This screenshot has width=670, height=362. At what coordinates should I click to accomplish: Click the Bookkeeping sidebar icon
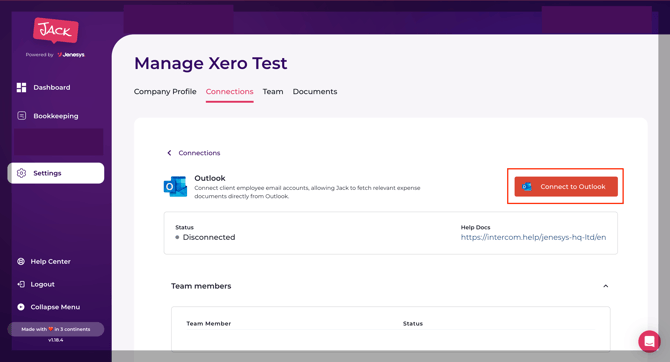[x=21, y=116]
